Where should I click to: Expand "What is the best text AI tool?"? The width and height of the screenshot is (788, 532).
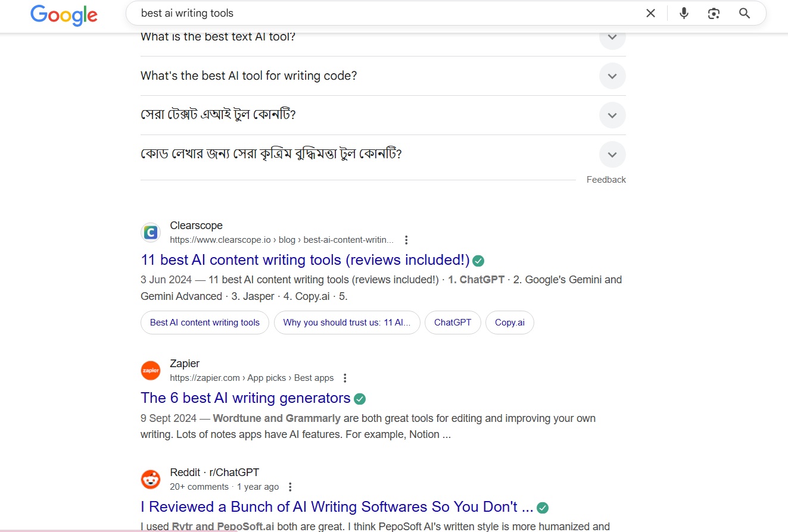(383, 38)
